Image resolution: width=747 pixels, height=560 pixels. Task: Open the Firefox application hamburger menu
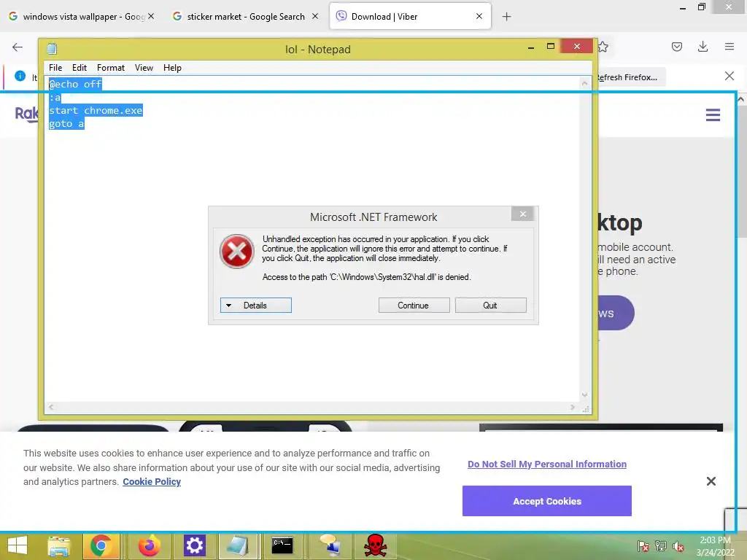pyautogui.click(x=729, y=47)
